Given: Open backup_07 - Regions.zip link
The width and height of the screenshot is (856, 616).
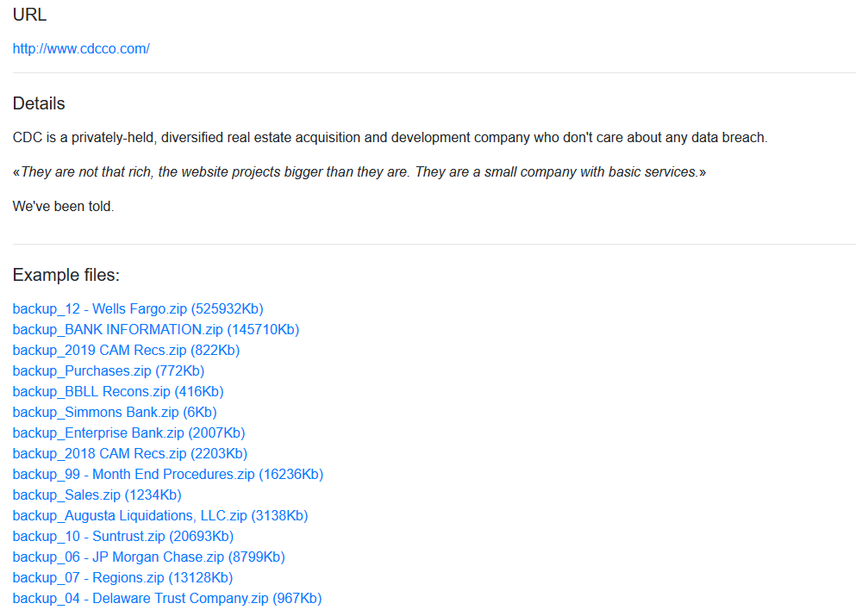Looking at the screenshot, I should [122, 578].
